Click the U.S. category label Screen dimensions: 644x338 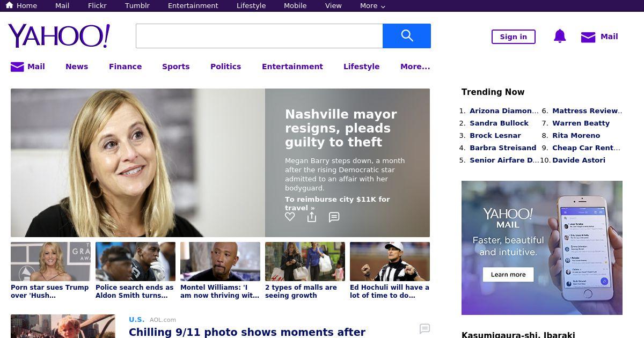[x=136, y=320]
